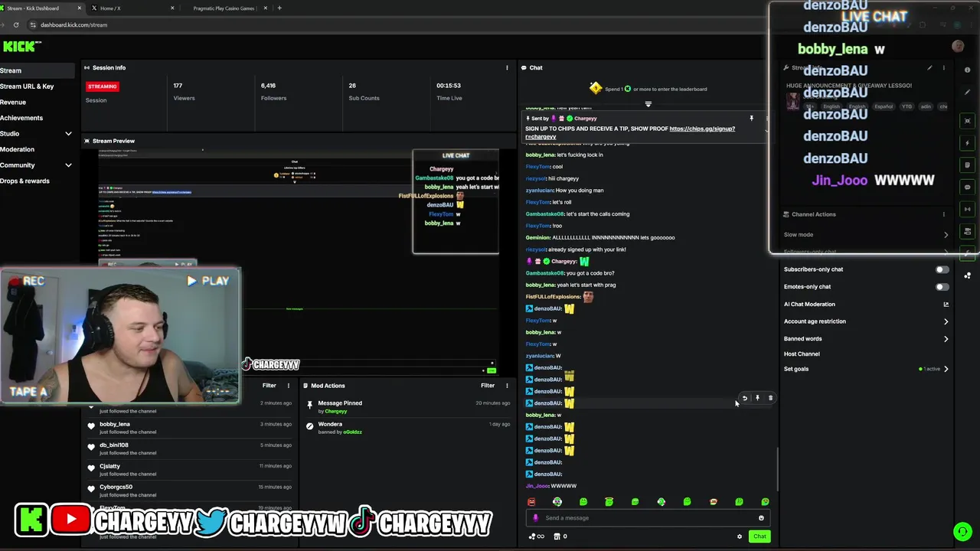The image size is (980, 551).
Task: Click the Send a message input field
Action: coord(649,518)
